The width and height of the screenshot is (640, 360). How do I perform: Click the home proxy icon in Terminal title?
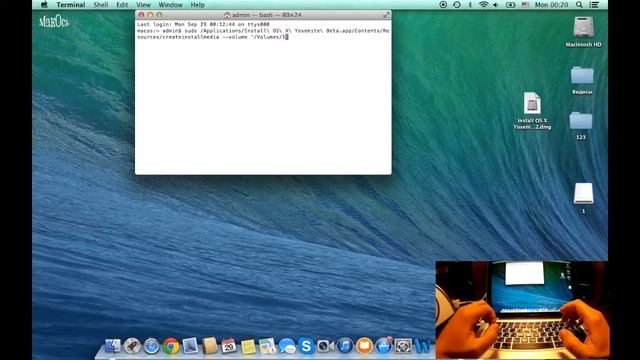(x=227, y=15)
